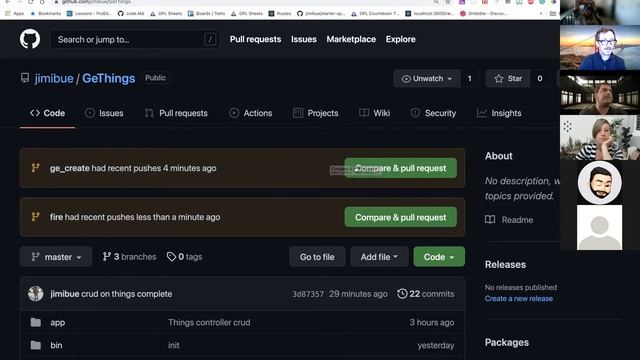
Task: Click the commit history clock icon
Action: (x=402, y=293)
